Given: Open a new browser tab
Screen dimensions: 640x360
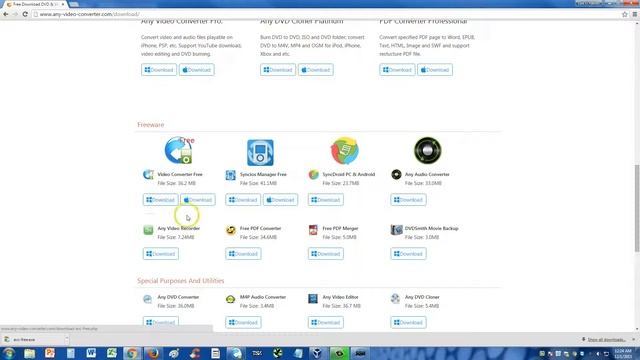Looking at the screenshot, I should (x=74, y=4).
